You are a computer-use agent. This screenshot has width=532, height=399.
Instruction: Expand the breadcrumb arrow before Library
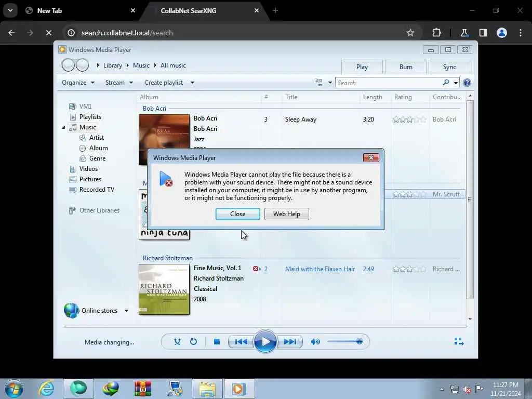click(98, 65)
